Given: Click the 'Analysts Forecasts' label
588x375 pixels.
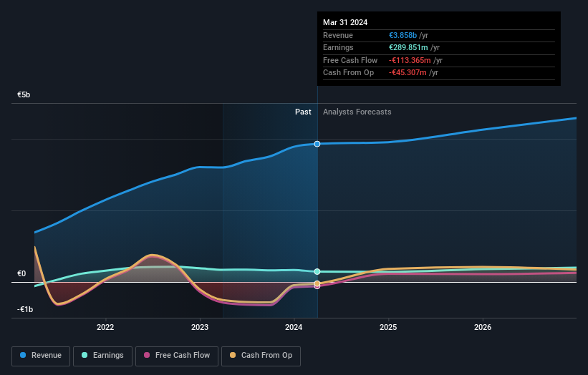Looking at the screenshot, I should point(357,112).
